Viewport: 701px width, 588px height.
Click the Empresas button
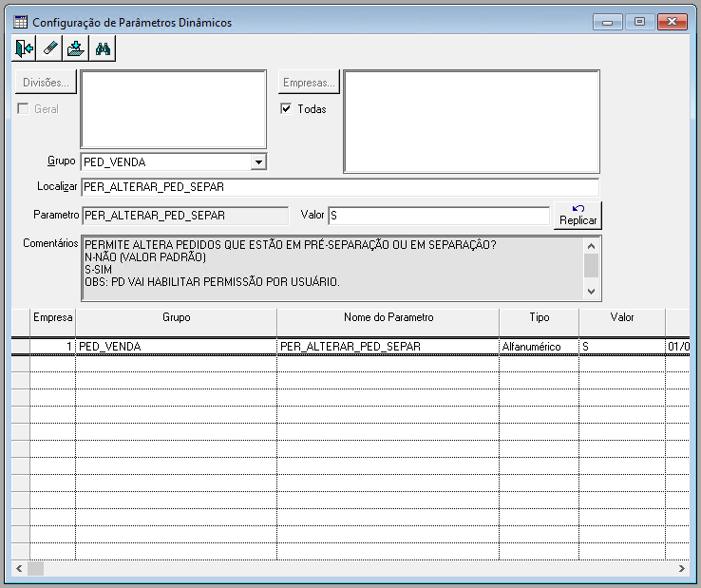(x=309, y=83)
